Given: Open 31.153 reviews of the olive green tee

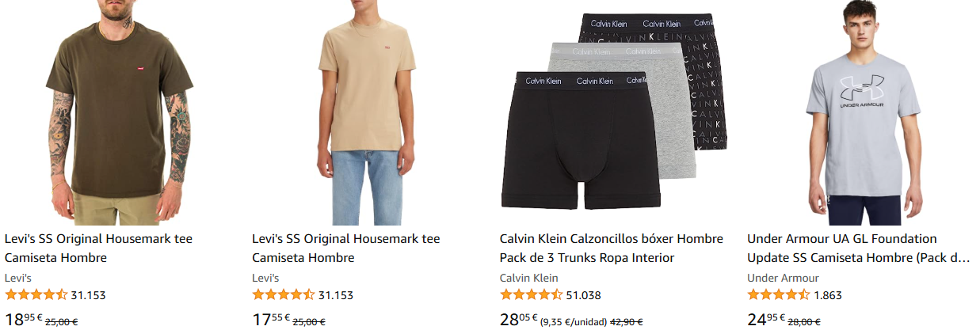Looking at the screenshot, I should [x=88, y=295].
